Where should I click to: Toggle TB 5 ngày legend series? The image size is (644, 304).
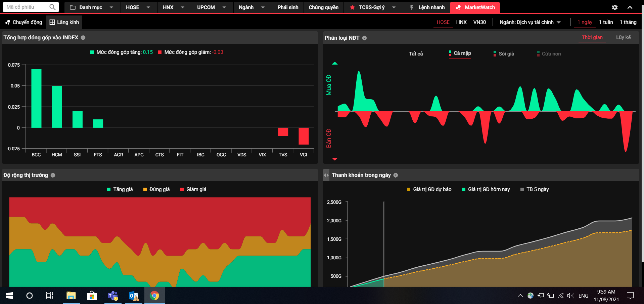coord(535,189)
